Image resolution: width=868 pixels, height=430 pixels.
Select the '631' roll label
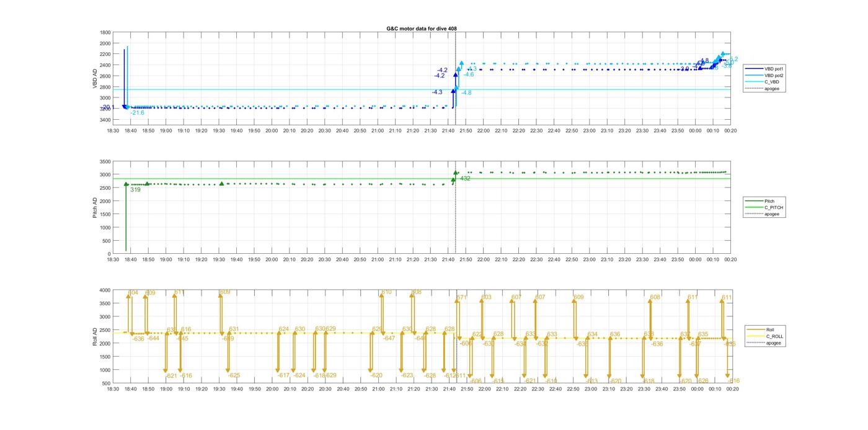click(234, 329)
